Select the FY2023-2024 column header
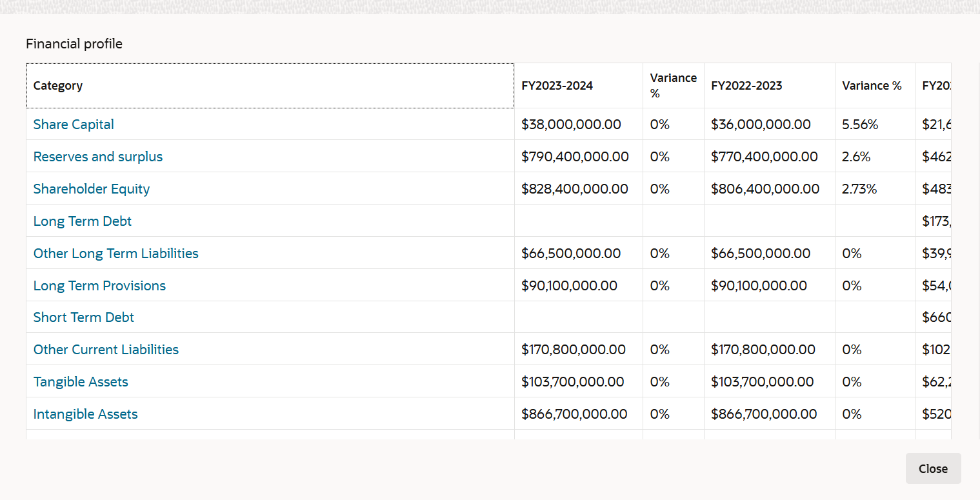The width and height of the screenshot is (980, 500). pos(579,86)
